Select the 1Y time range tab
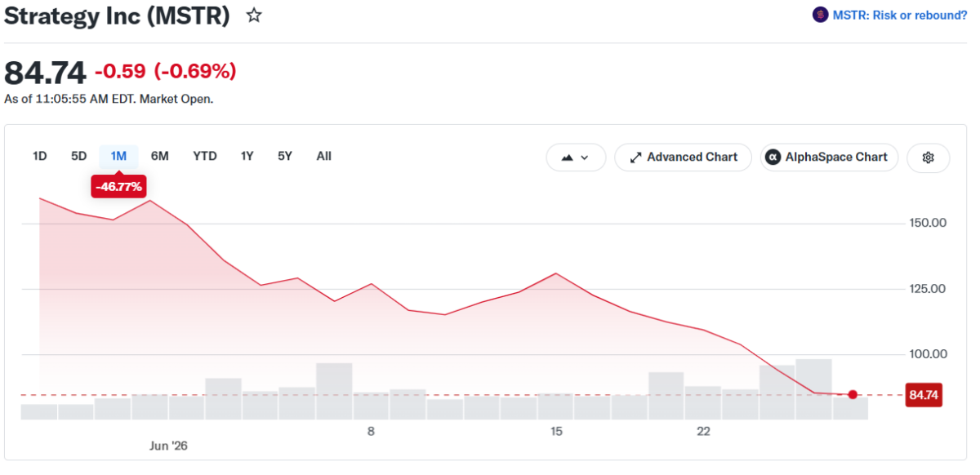The width and height of the screenshot is (980, 475). click(x=247, y=156)
